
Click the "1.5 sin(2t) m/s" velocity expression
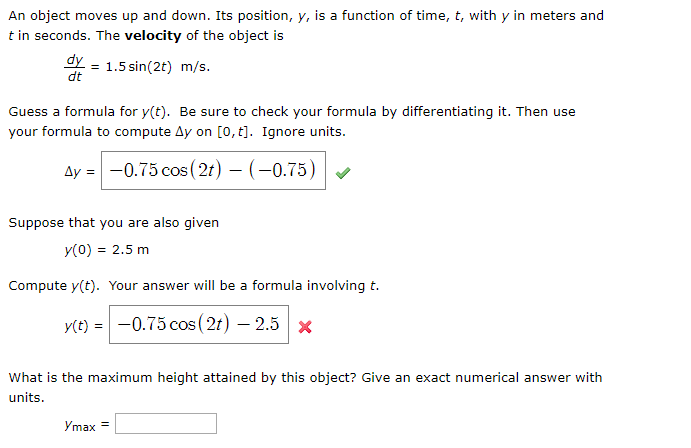[x=158, y=66]
